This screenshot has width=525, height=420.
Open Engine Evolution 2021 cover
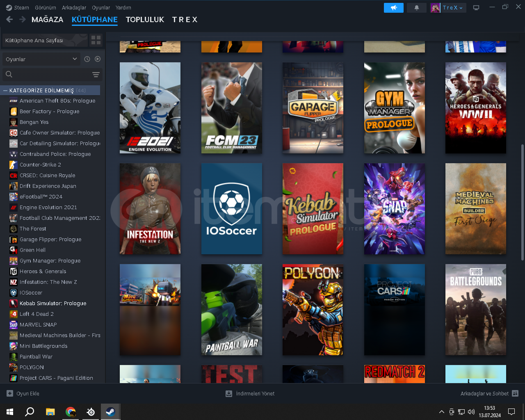150,108
